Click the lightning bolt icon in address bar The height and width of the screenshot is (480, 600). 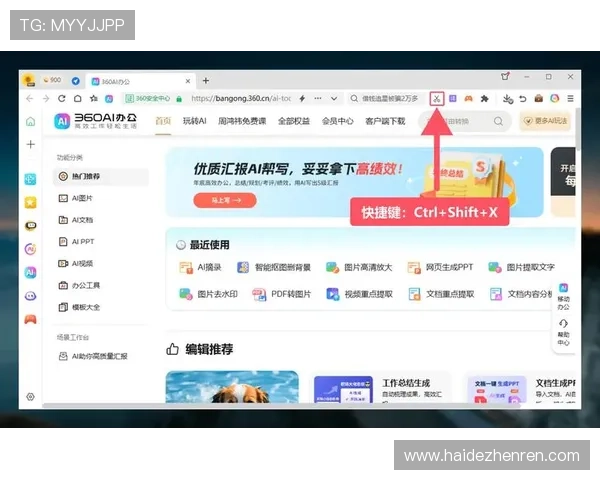pos(302,99)
